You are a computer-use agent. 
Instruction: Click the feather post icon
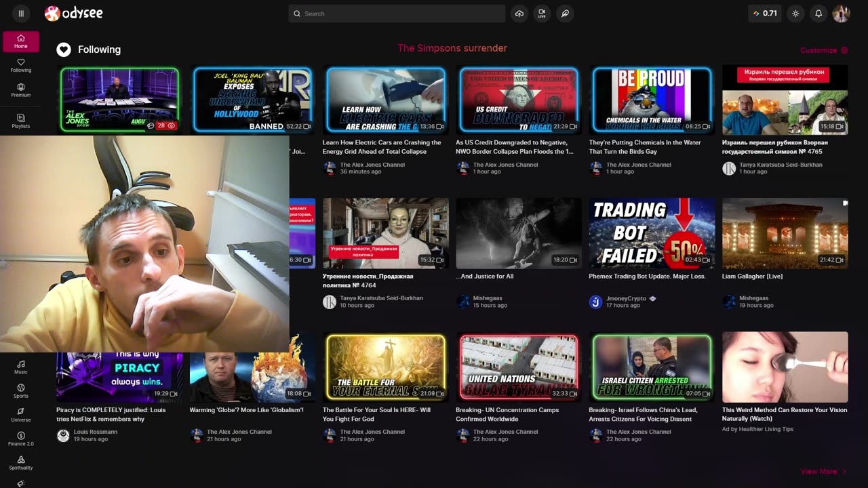coord(565,14)
